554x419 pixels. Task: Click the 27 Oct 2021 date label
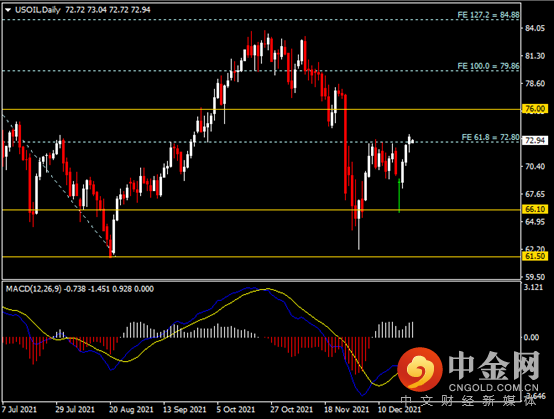tap(291, 409)
